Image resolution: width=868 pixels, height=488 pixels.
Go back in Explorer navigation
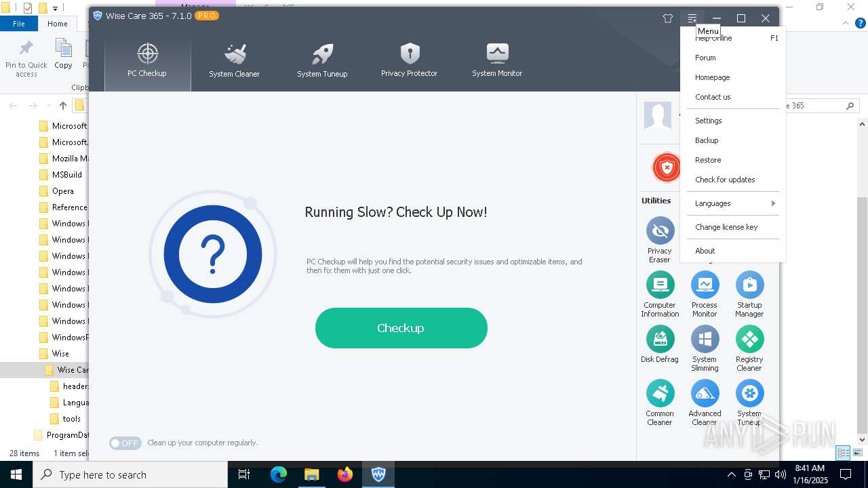click(13, 106)
